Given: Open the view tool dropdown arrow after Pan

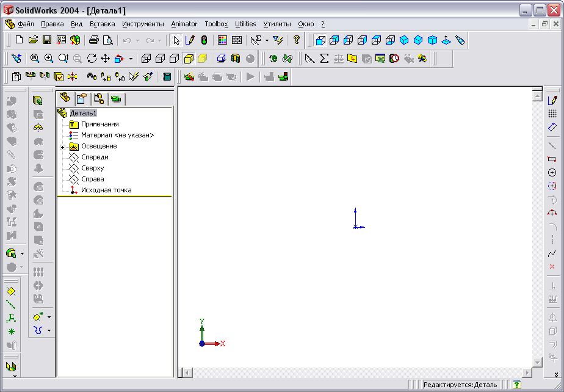Looking at the screenshot, I should tap(131, 59).
